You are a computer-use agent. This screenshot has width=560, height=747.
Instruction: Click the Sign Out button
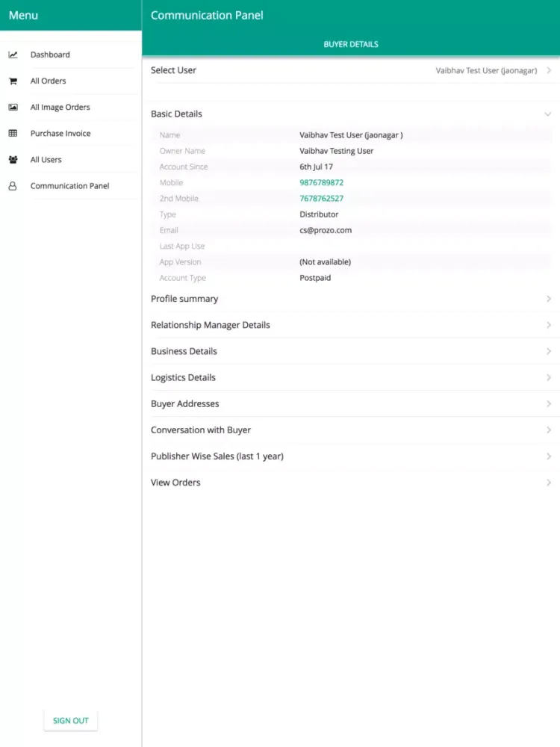point(70,721)
